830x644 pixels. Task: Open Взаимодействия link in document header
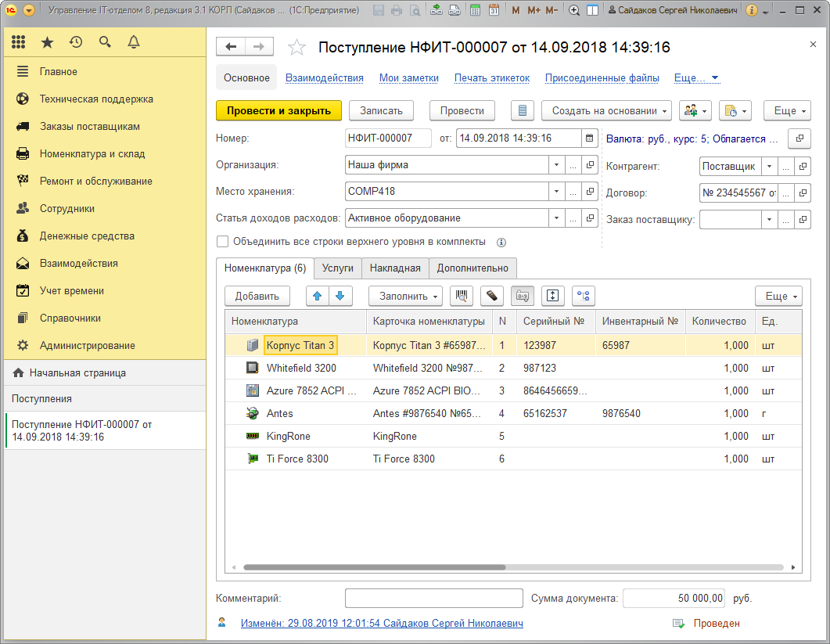[325, 77]
